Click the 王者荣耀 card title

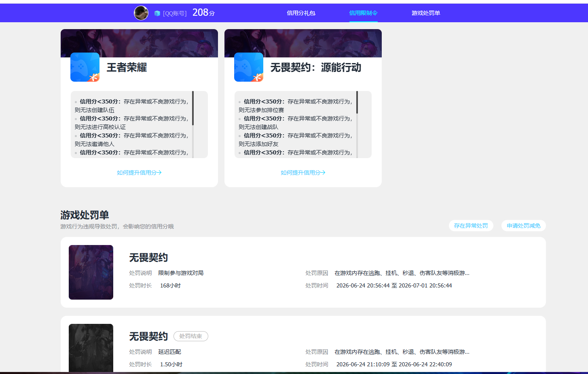(x=127, y=68)
